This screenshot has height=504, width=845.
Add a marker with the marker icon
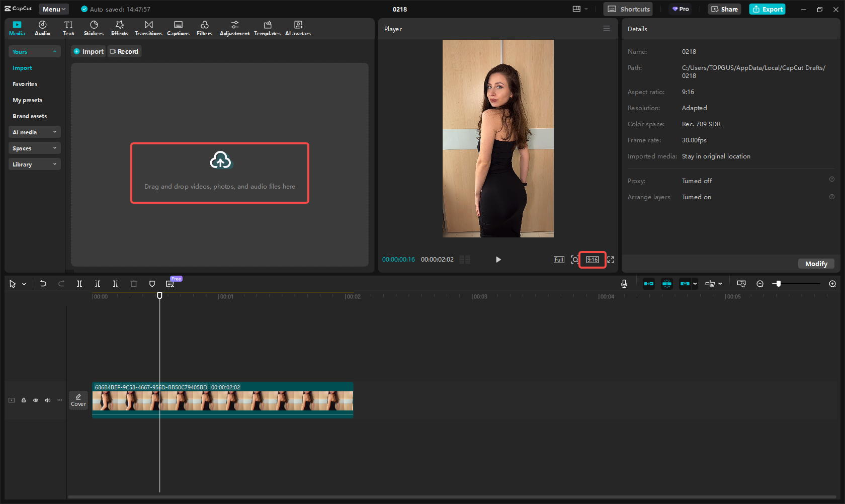152,284
